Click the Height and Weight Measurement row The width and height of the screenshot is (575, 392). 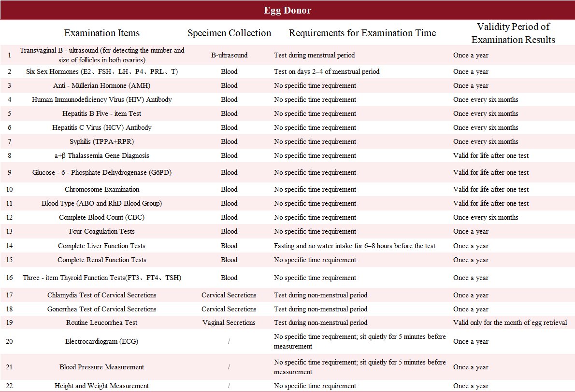[102, 386]
